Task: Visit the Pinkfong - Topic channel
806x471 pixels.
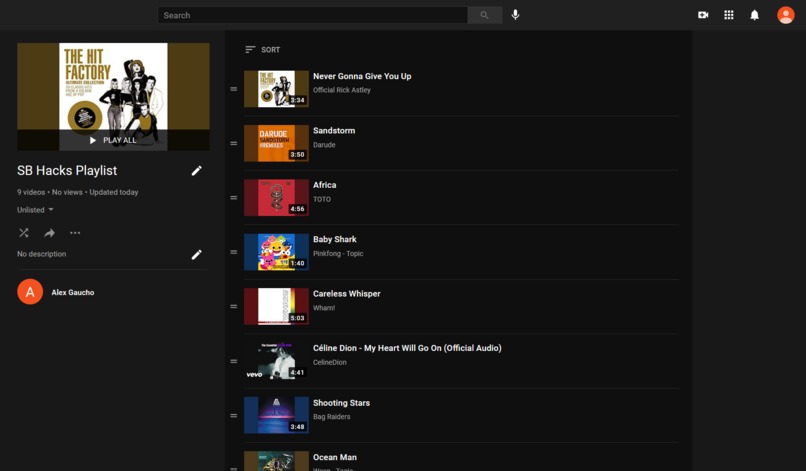Action: point(338,253)
